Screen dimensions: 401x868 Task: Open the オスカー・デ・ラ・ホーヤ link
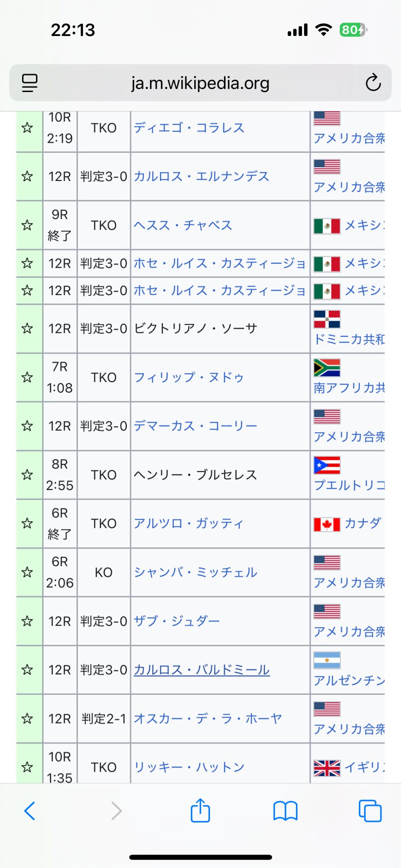208,719
